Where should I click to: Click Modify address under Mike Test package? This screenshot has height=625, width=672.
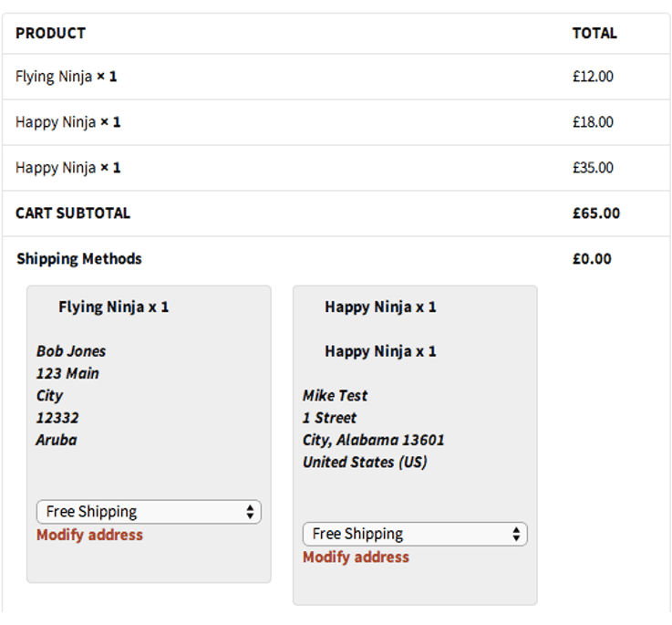356,557
